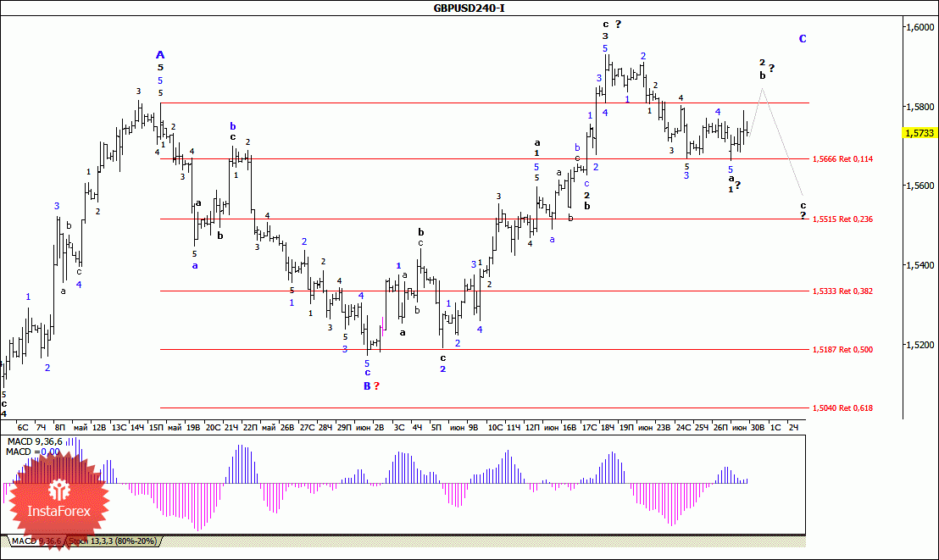This screenshot has height=560, width=939.
Task: Click the 10C date on the time axis
Action: click(x=495, y=427)
